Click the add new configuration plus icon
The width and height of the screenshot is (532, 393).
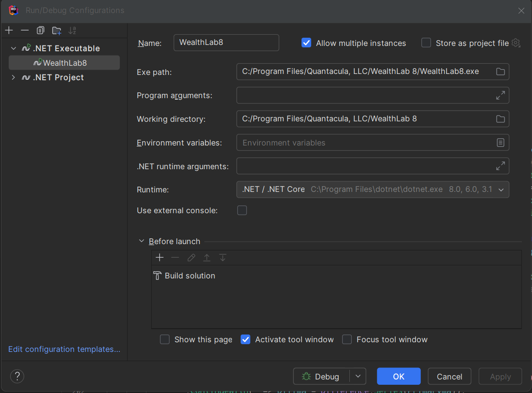coord(9,30)
